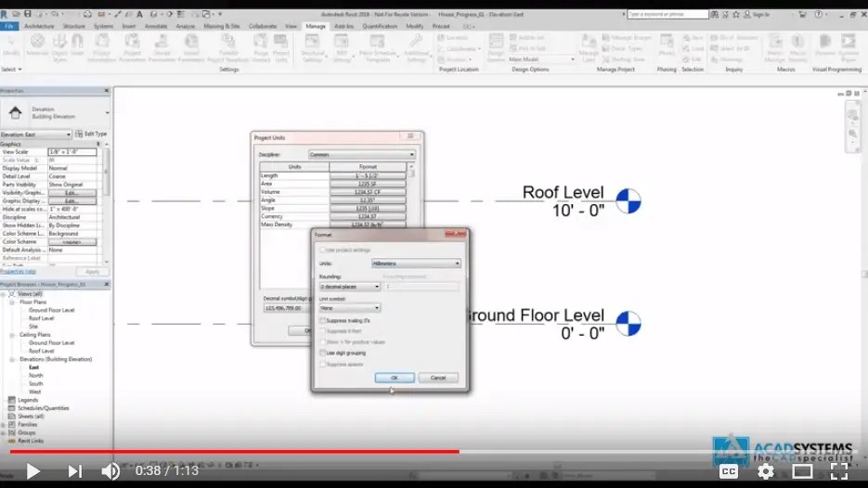The height and width of the screenshot is (488, 868).
Task: Enable Use digit grouping checkbox
Action: tap(322, 353)
